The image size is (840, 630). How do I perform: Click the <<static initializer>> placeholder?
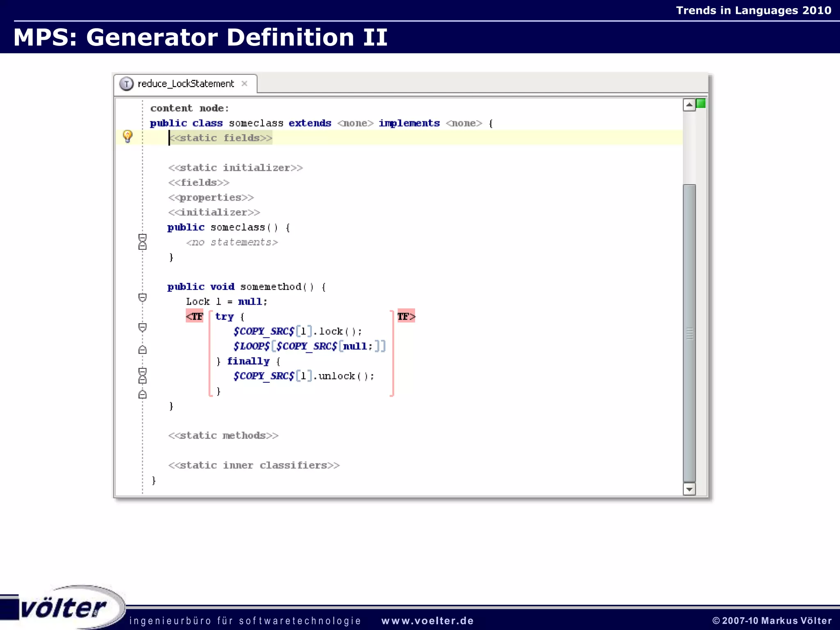[x=235, y=168]
